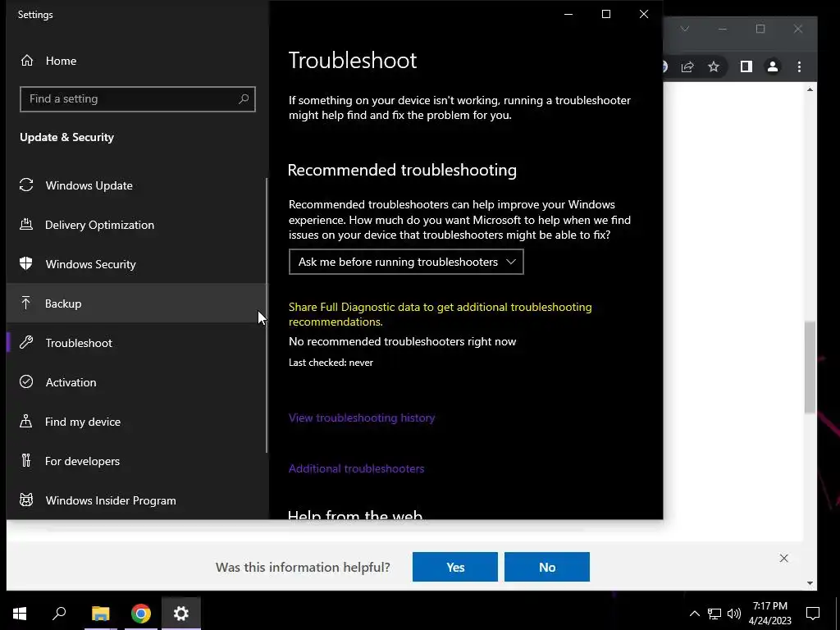This screenshot has height=630, width=840.
Task: Answer Yes to helpful information prompt
Action: coord(454,567)
